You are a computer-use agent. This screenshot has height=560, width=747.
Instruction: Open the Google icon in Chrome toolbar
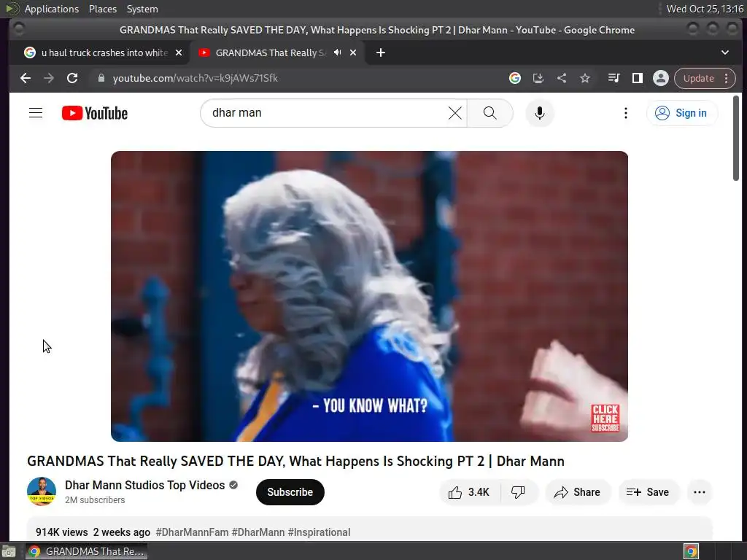tap(514, 78)
